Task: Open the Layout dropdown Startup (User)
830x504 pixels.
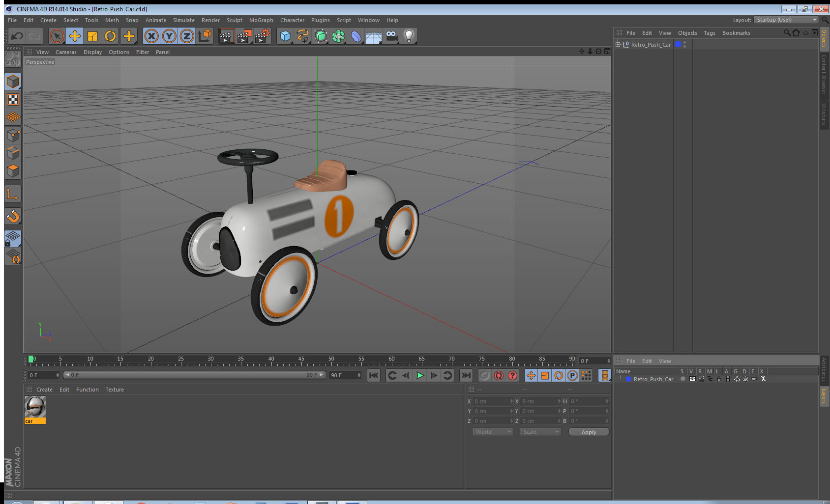Action: coord(787,20)
